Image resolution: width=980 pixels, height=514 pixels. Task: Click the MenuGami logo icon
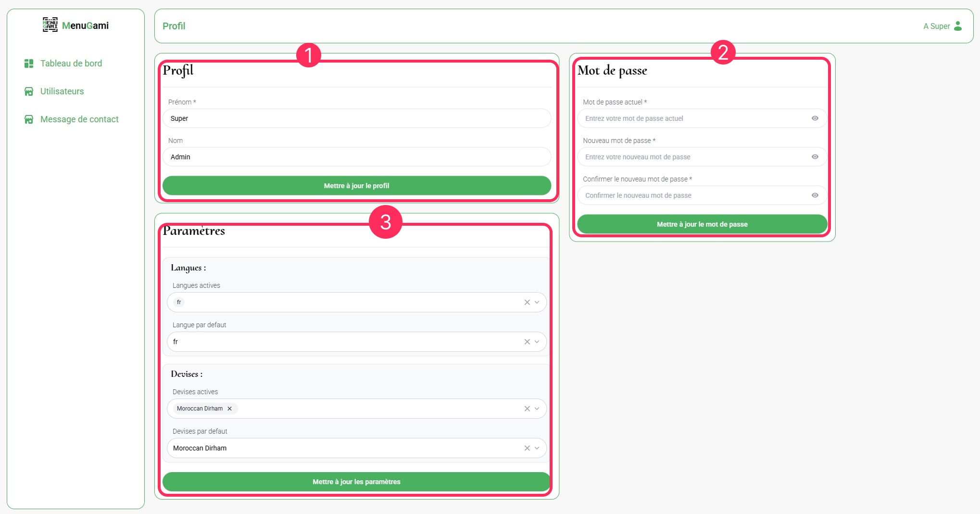pos(50,25)
